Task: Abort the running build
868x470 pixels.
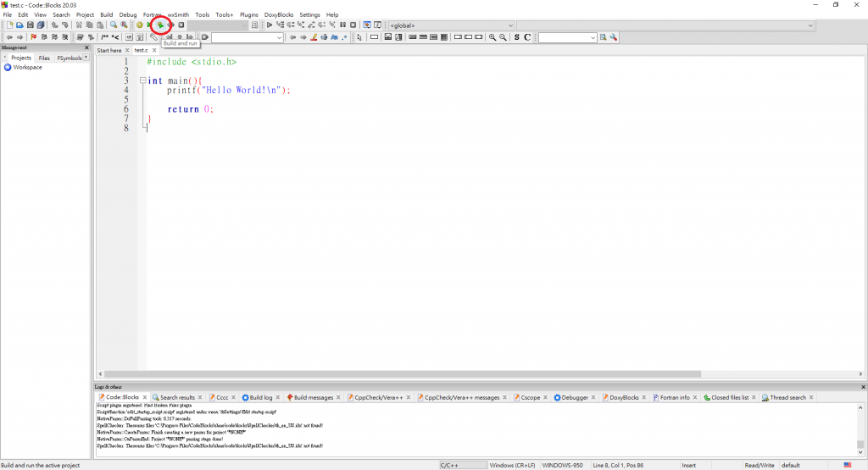Action: point(181,25)
